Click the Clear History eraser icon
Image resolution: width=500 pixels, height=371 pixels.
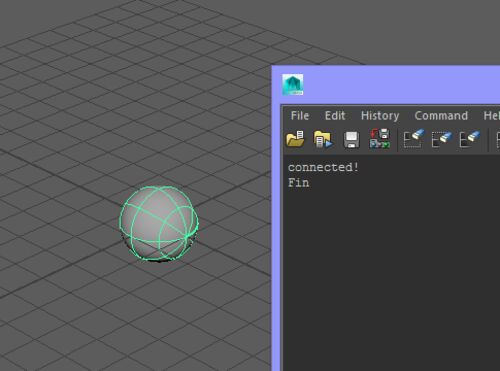(414, 139)
